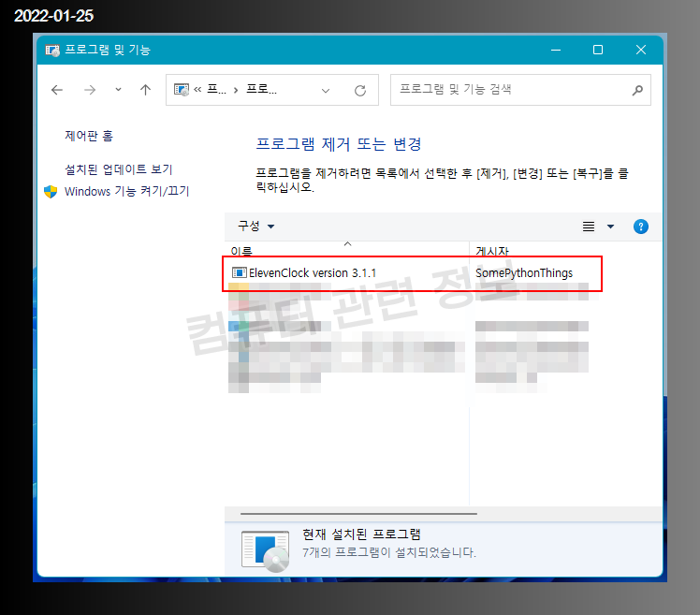Open 'Windows 기능 켜기/끄기' link
Viewport: 700px width, 615px height.
(126, 192)
